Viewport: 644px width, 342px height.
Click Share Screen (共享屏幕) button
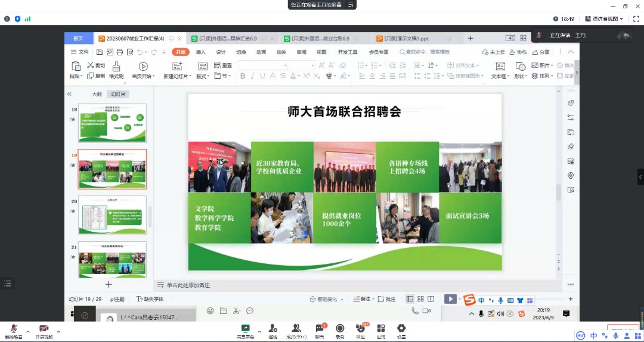click(246, 331)
